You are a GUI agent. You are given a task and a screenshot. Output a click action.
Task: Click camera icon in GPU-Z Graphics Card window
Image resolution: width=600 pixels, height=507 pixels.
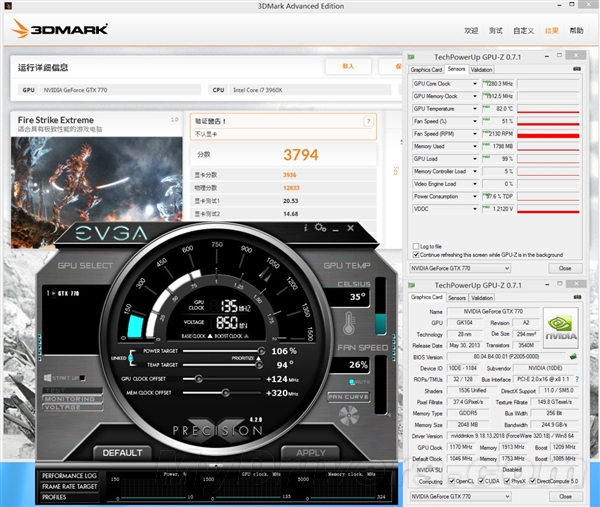coord(577,297)
